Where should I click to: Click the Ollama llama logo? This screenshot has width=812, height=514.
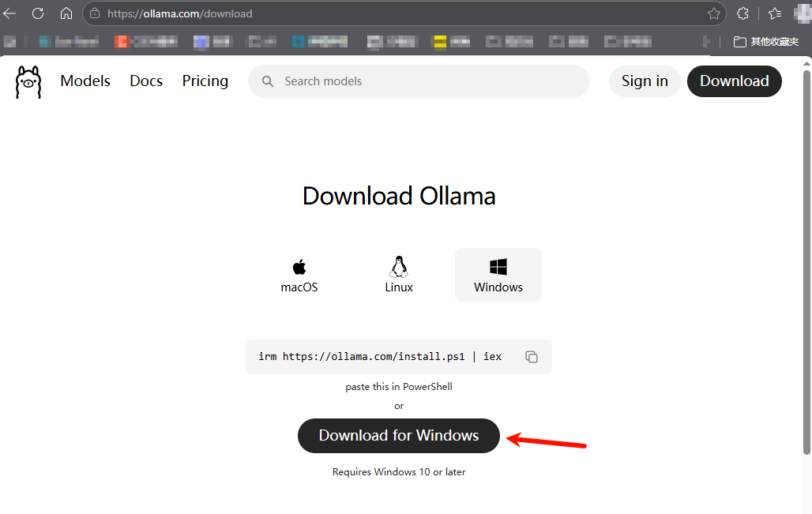pos(28,82)
